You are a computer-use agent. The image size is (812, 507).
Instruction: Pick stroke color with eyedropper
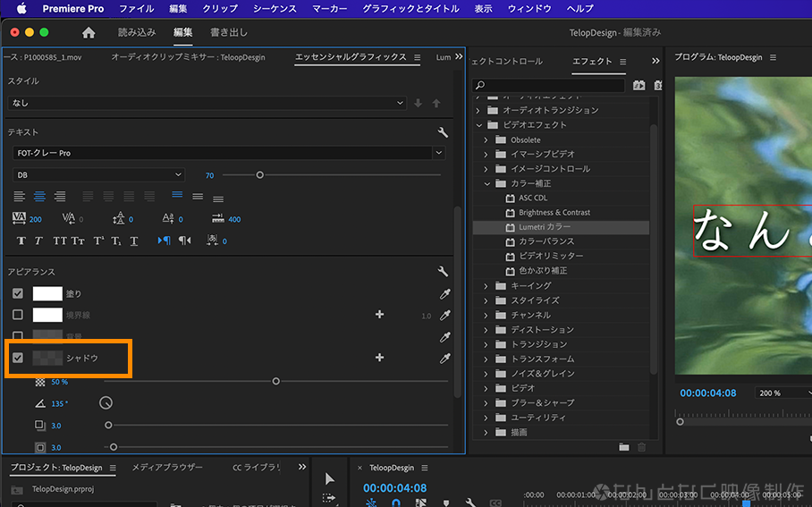pyautogui.click(x=444, y=316)
